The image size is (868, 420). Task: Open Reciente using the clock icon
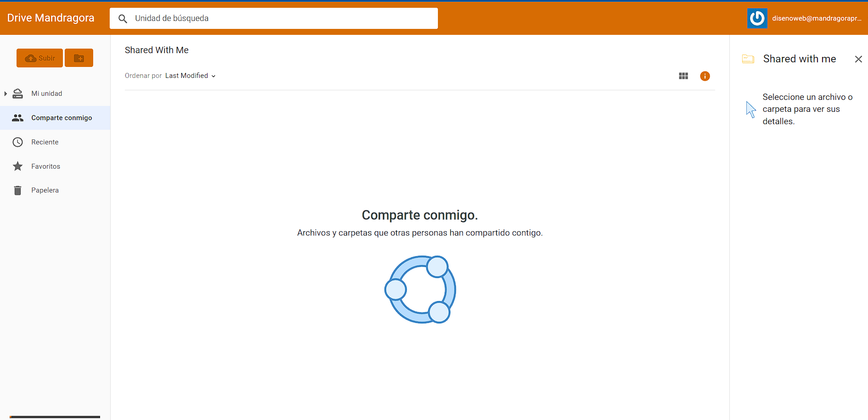(x=17, y=142)
